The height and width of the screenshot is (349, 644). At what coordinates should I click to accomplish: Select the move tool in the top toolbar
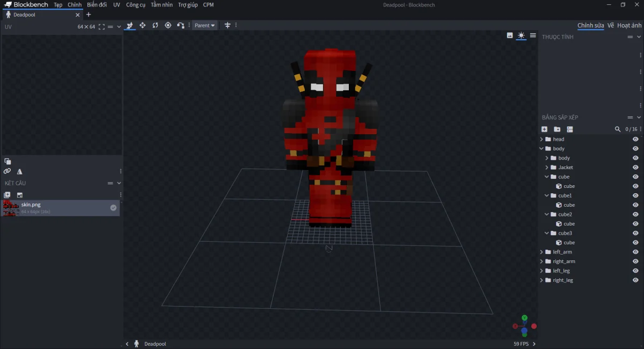(142, 25)
